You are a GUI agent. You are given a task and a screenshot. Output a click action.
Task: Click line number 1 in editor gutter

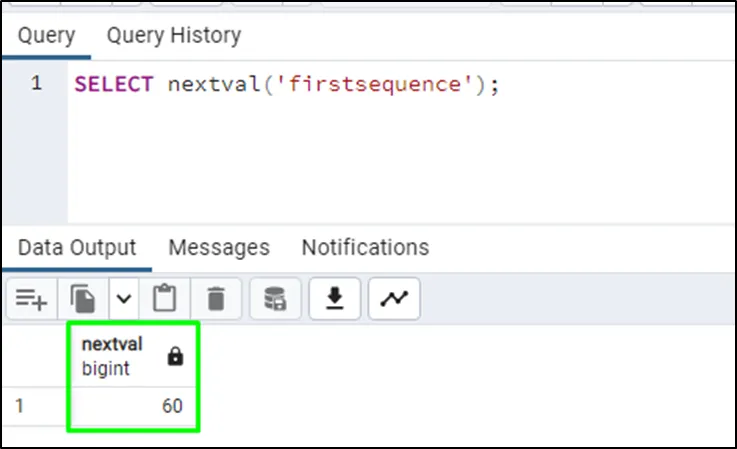click(x=36, y=84)
